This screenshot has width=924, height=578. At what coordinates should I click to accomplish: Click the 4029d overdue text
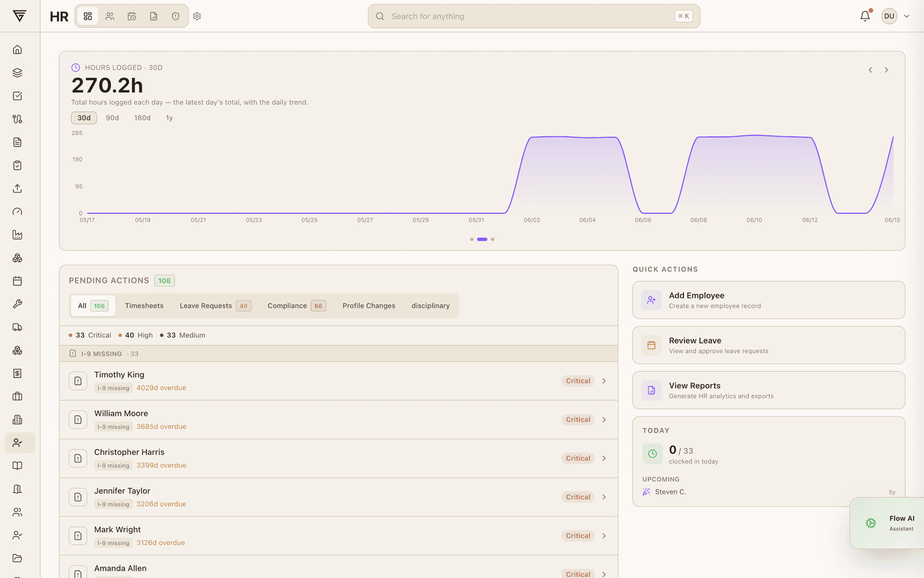161,388
